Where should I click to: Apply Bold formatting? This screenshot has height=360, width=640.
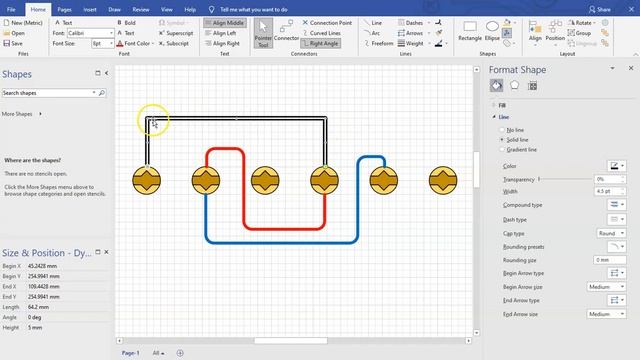tap(127, 23)
